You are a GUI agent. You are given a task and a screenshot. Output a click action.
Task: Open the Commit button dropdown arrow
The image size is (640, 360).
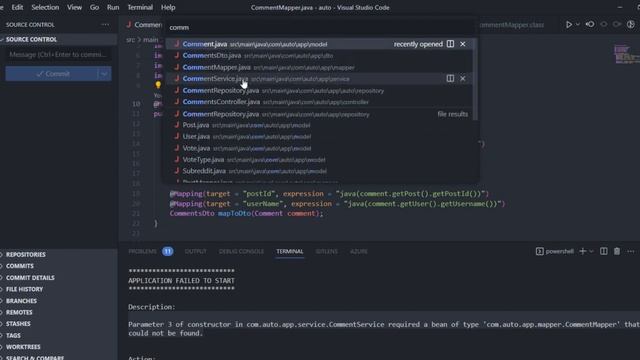point(104,74)
